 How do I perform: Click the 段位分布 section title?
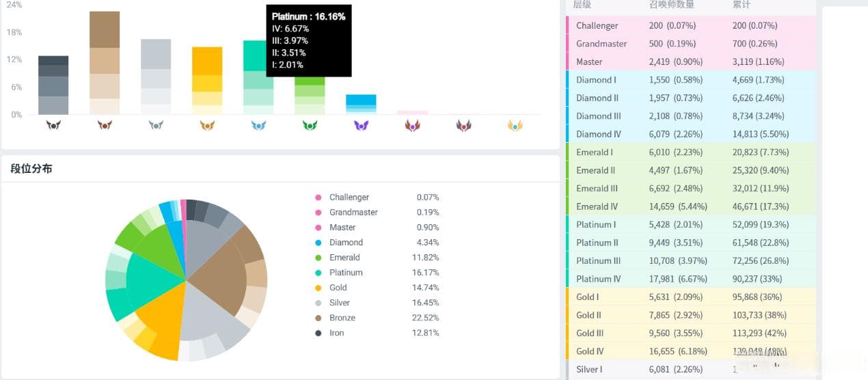coord(31,169)
